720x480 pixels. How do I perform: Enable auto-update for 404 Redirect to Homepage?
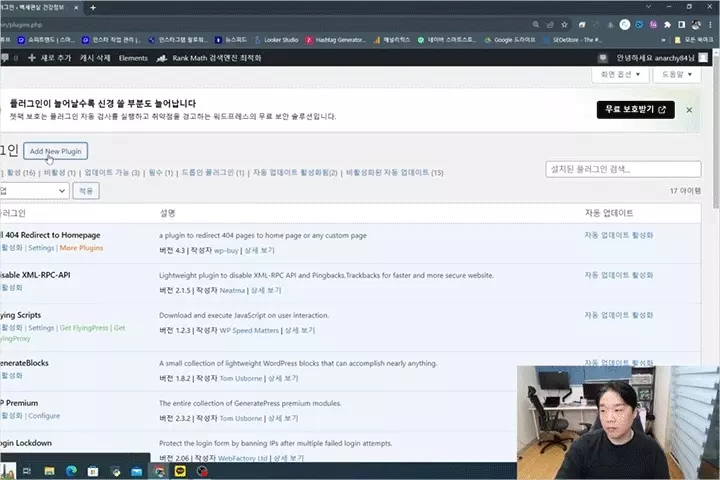[x=619, y=235]
